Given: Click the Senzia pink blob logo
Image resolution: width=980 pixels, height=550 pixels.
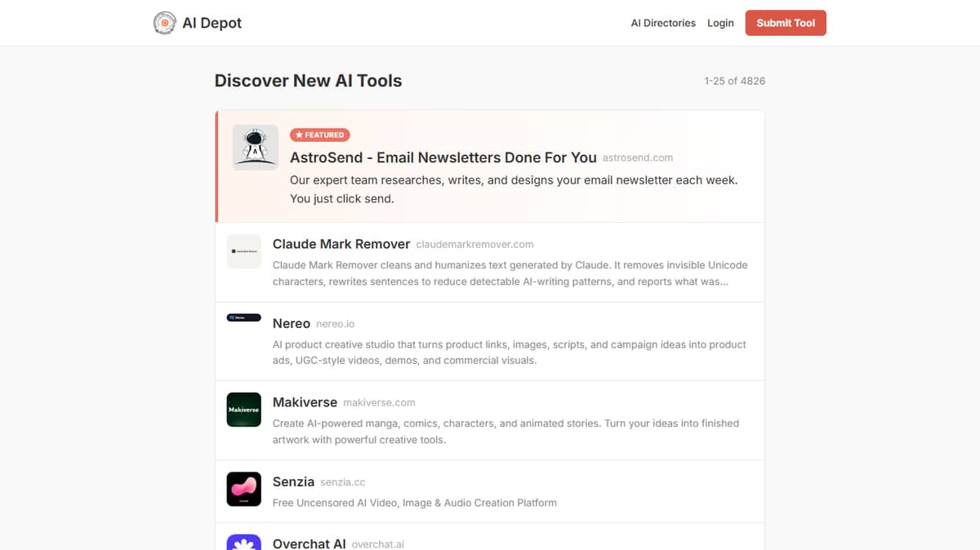Looking at the screenshot, I should (x=243, y=489).
